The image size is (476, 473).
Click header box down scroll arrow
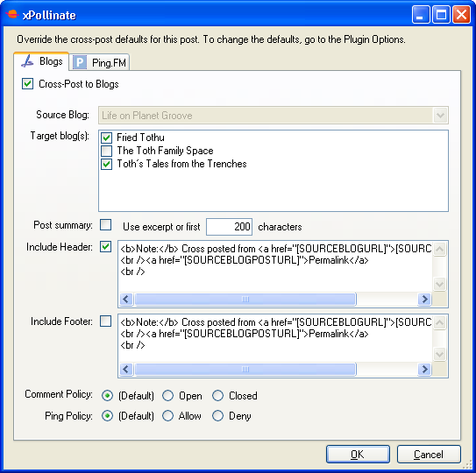pos(439,285)
